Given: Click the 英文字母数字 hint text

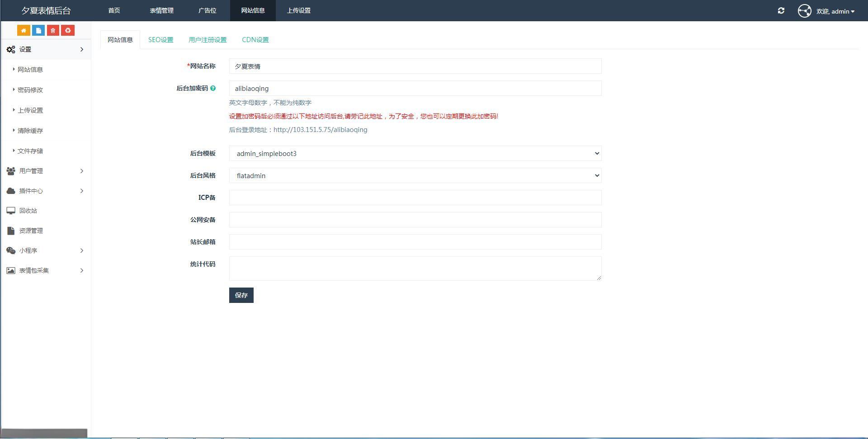Looking at the screenshot, I should [270, 103].
